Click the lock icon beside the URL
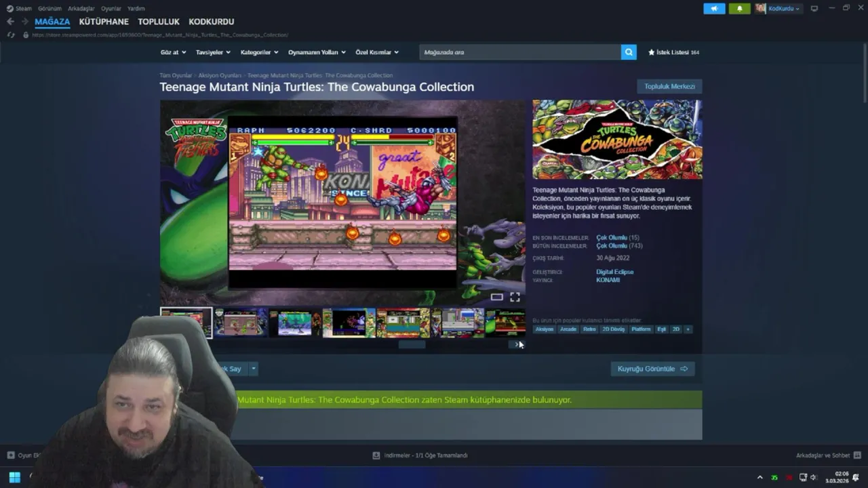Viewport: 868px width, 488px height. pos(26,35)
